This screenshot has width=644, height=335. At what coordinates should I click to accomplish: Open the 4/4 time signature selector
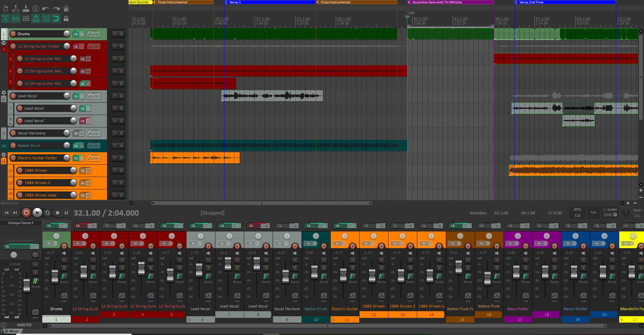pyautogui.click(x=593, y=212)
